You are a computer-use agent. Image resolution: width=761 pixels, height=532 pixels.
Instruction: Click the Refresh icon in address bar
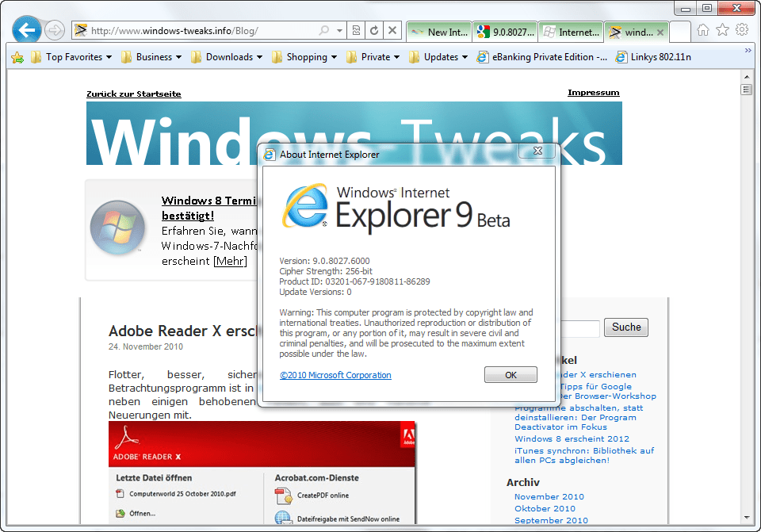pos(374,31)
